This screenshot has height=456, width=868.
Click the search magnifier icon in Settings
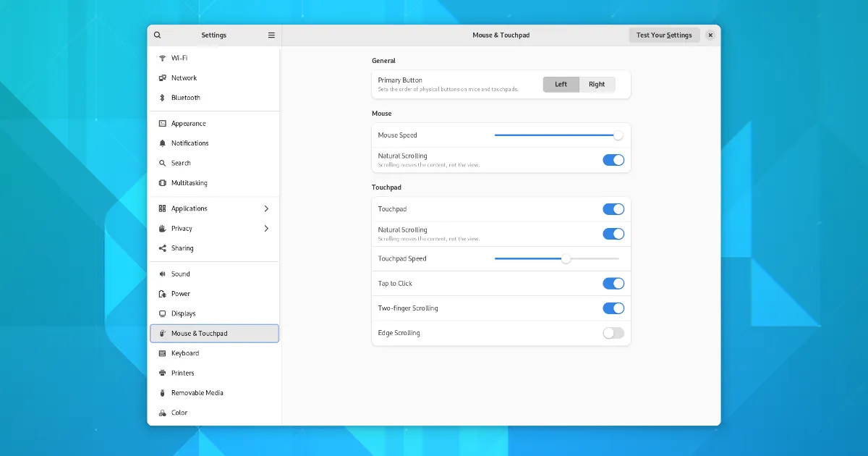[158, 35]
